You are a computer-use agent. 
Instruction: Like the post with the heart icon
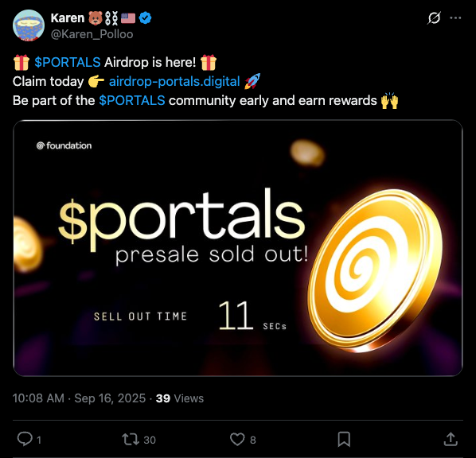tap(237, 439)
